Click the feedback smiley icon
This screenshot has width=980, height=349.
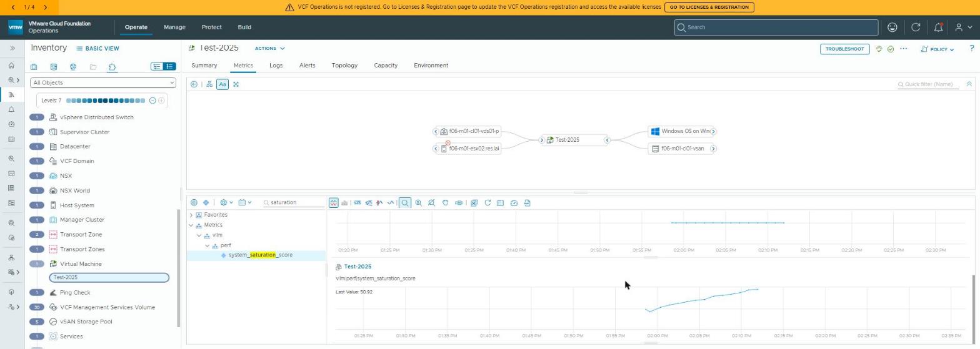pyautogui.click(x=892, y=27)
